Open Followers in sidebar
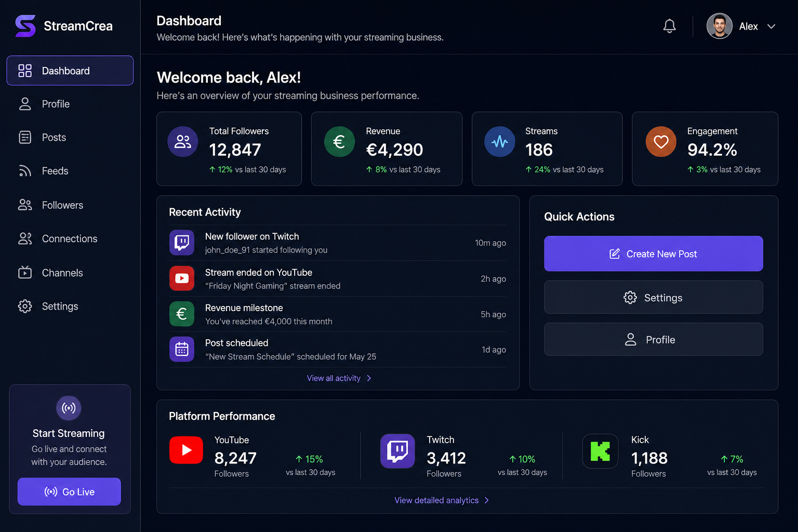Viewport: 798px width, 532px height. [70, 205]
